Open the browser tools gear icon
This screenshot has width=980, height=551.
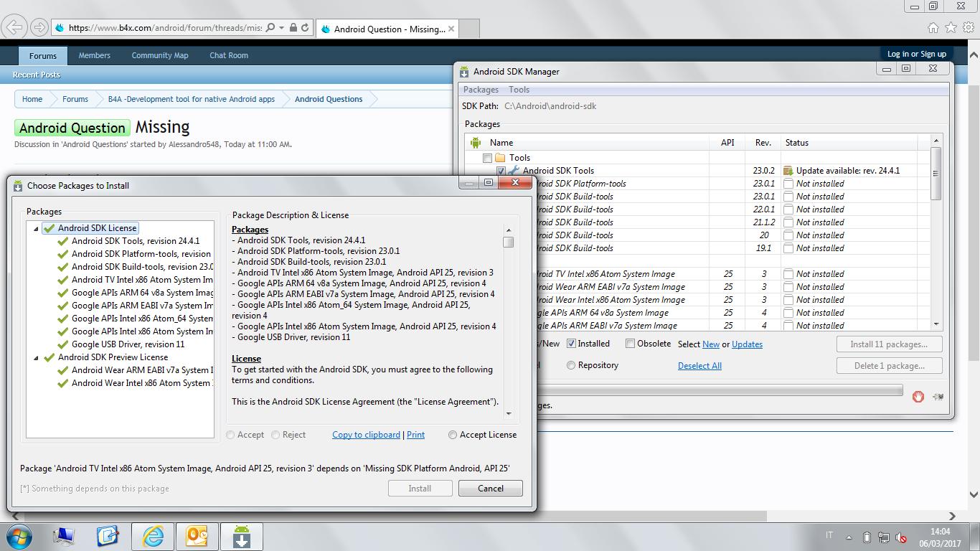pos(969,28)
